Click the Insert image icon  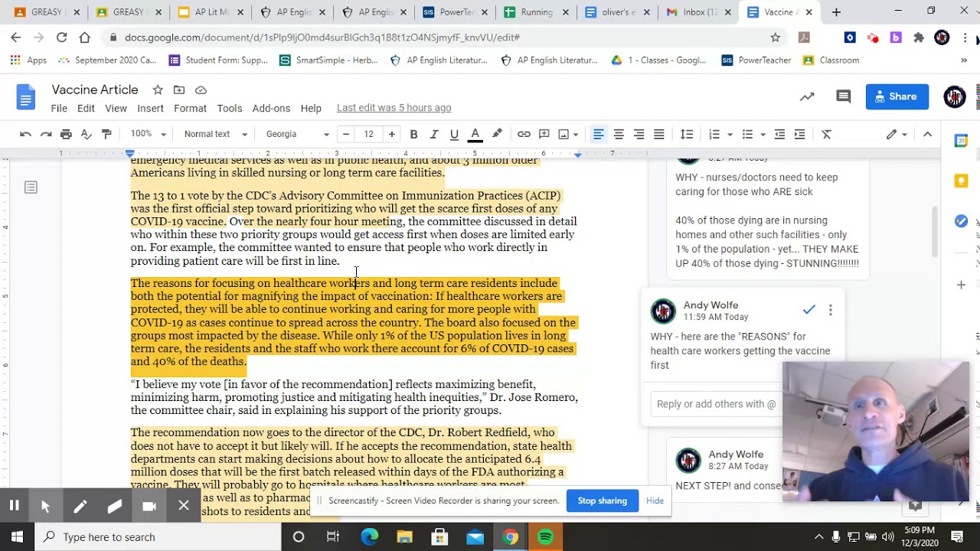click(x=563, y=134)
